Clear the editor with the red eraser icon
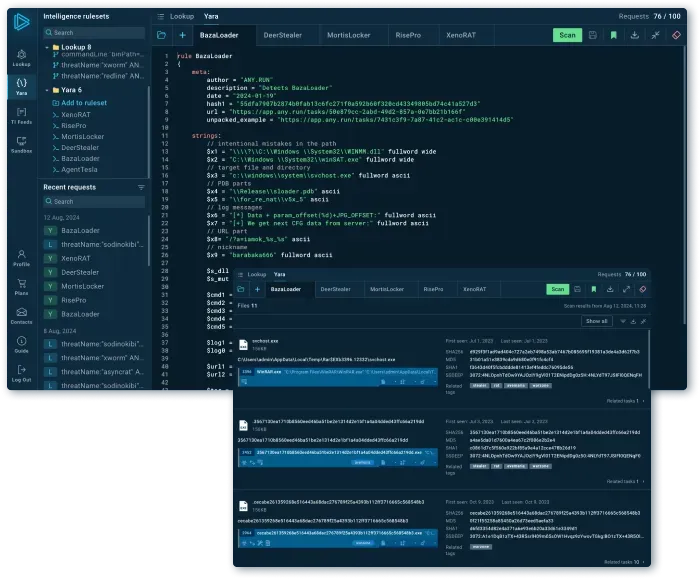 click(677, 35)
